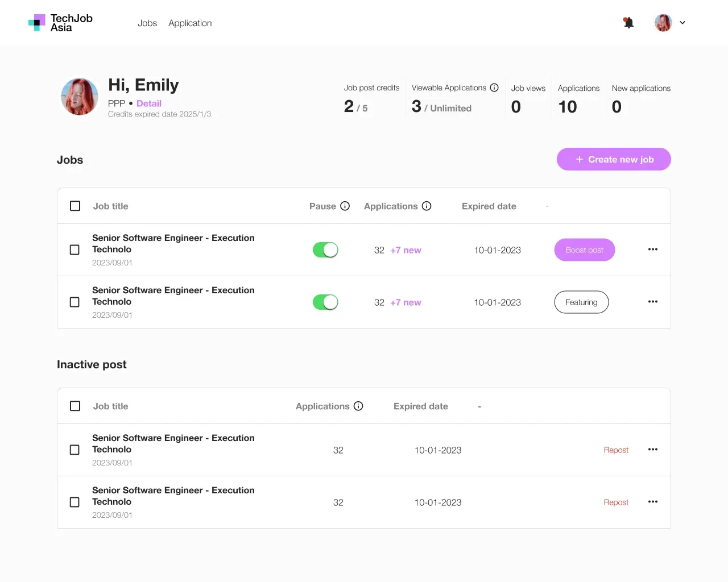Expand the profile dropdown chevron
The image size is (728, 582).
[682, 23]
